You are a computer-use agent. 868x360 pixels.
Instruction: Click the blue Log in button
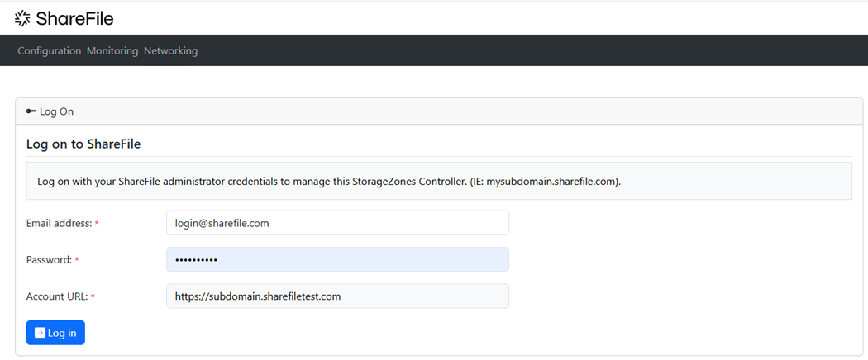[55, 333]
